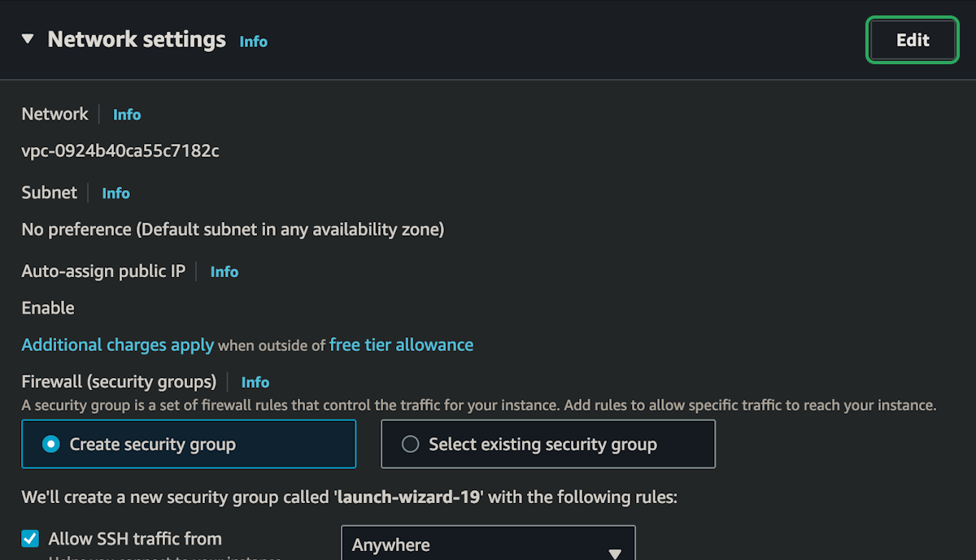
Task: Click the No preference default subnet text
Action: click(233, 230)
